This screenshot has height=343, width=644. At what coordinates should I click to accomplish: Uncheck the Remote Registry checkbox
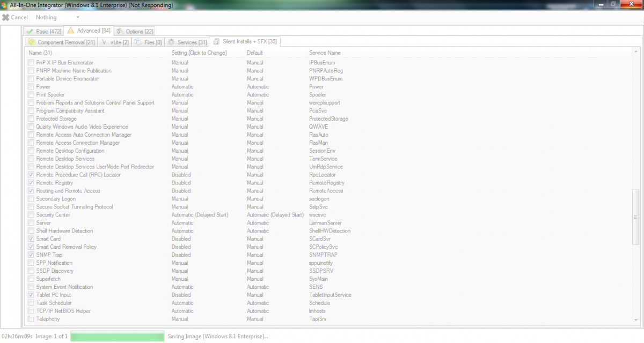(31, 183)
